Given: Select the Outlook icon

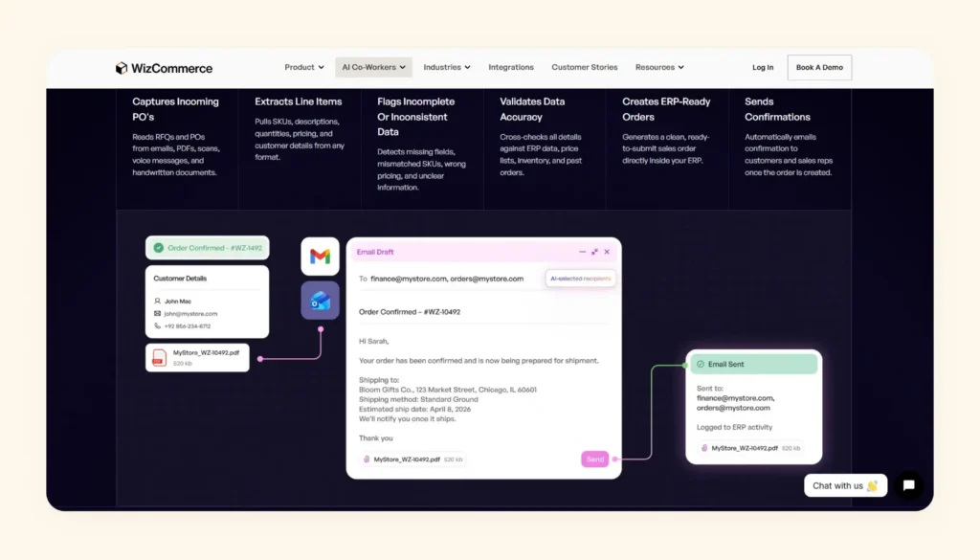Looking at the screenshot, I should [x=320, y=301].
